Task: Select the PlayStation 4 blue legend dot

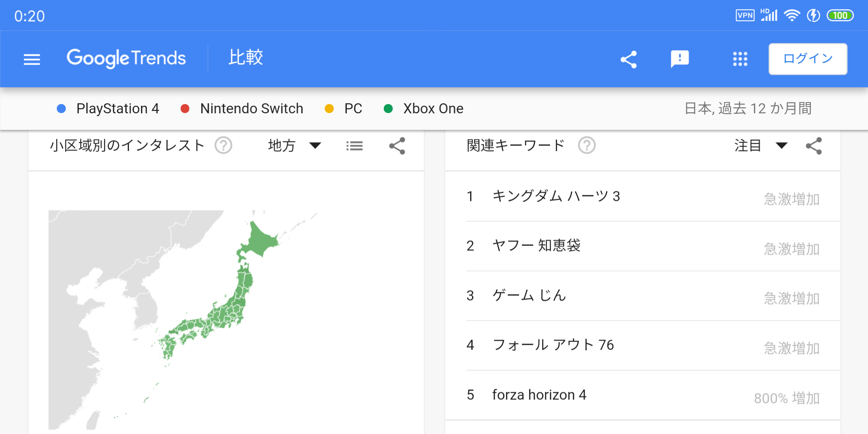Action: 61,108
